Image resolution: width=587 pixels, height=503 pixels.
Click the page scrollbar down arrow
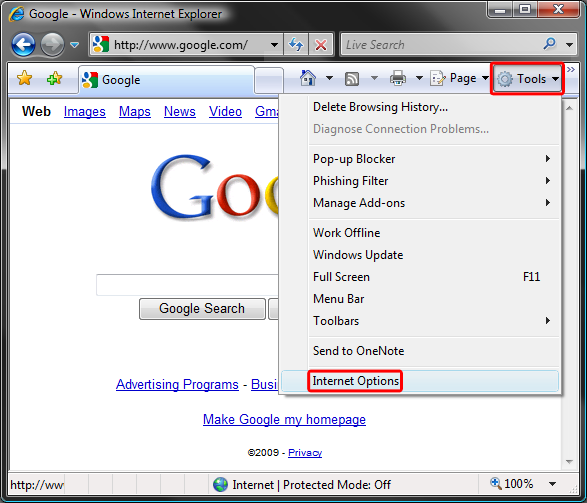pos(569,462)
